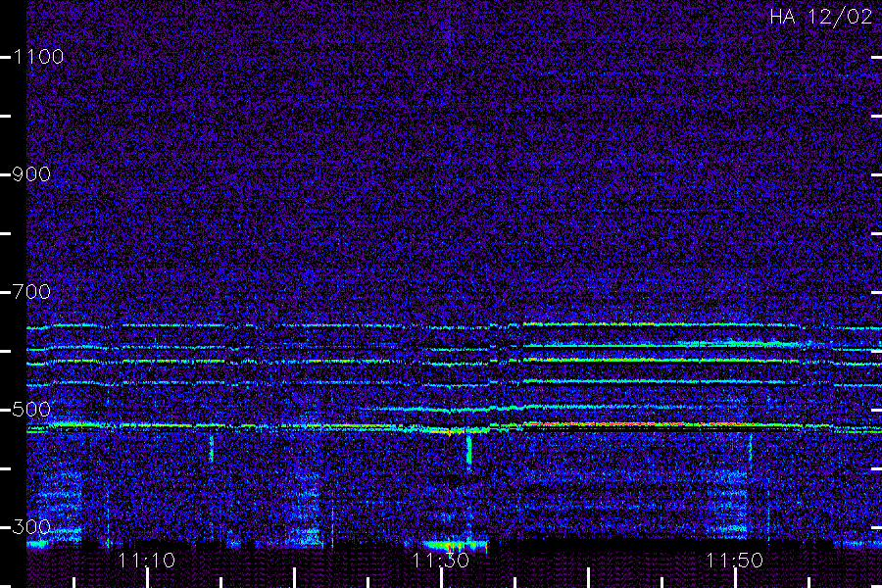Click the 11:10 time axis label
The height and width of the screenshot is (588, 882).
[x=147, y=561]
